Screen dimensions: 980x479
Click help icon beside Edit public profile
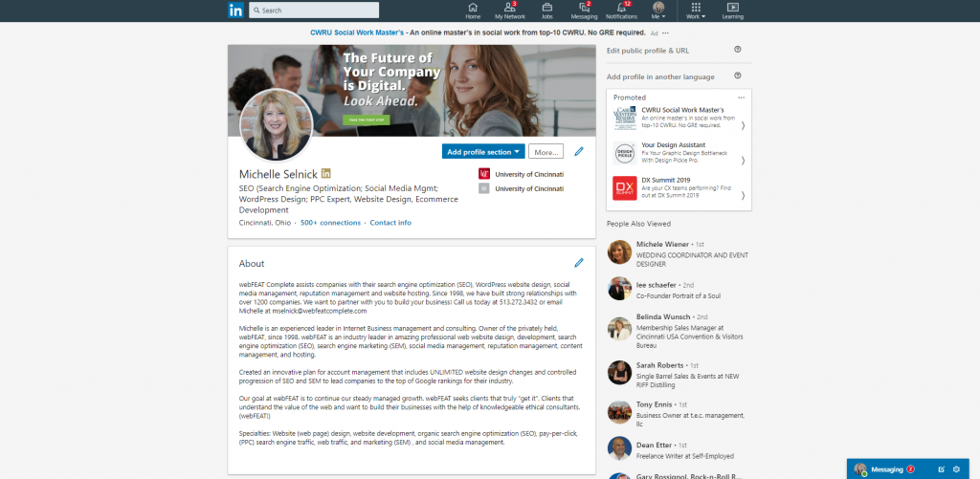pos(738,50)
